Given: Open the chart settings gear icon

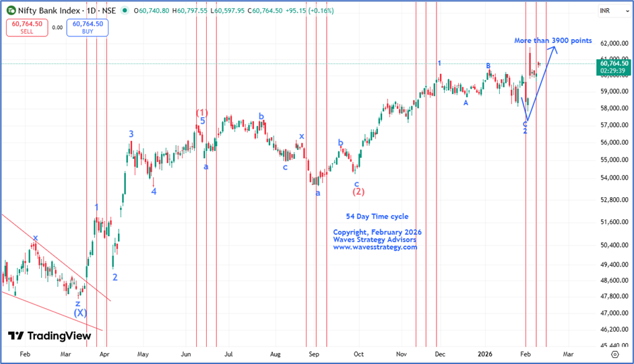Looking at the screenshot, I should (615, 355).
